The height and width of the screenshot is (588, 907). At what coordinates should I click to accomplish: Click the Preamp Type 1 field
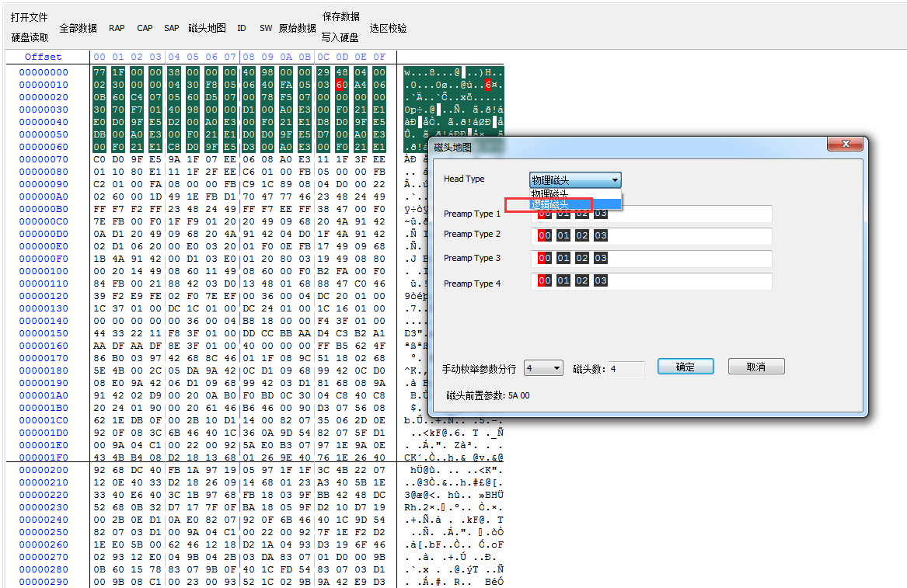[x=651, y=214]
